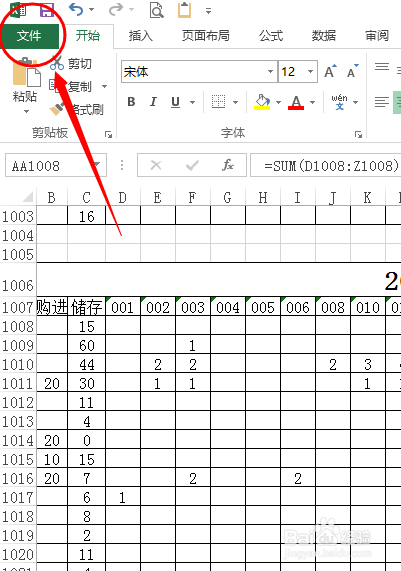
Task: Expand font color dropdown arrow
Action: pos(312,102)
